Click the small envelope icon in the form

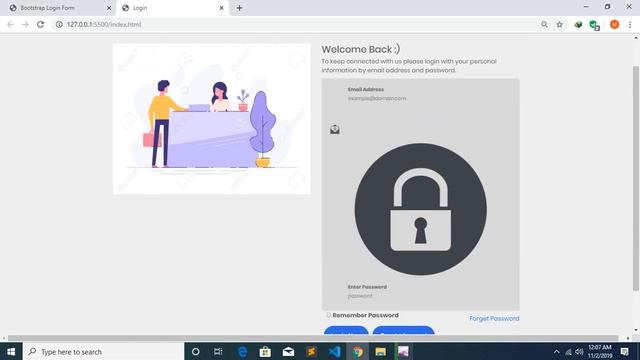[335, 129]
